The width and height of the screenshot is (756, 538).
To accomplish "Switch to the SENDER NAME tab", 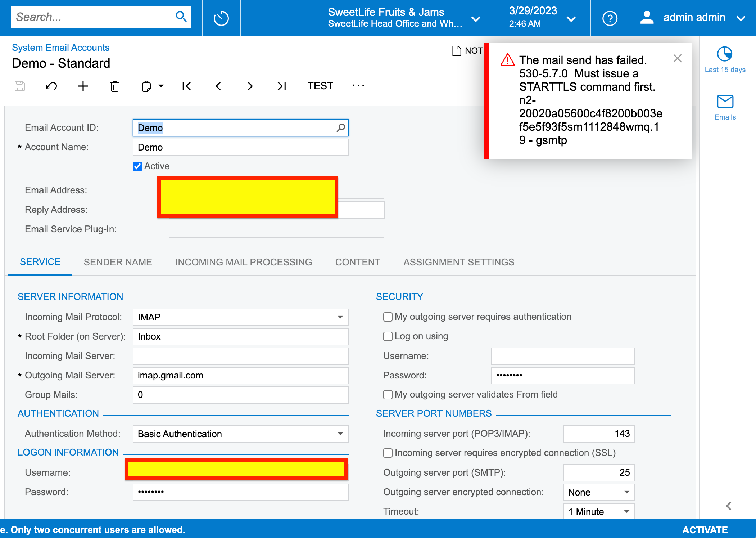I will pos(118,262).
